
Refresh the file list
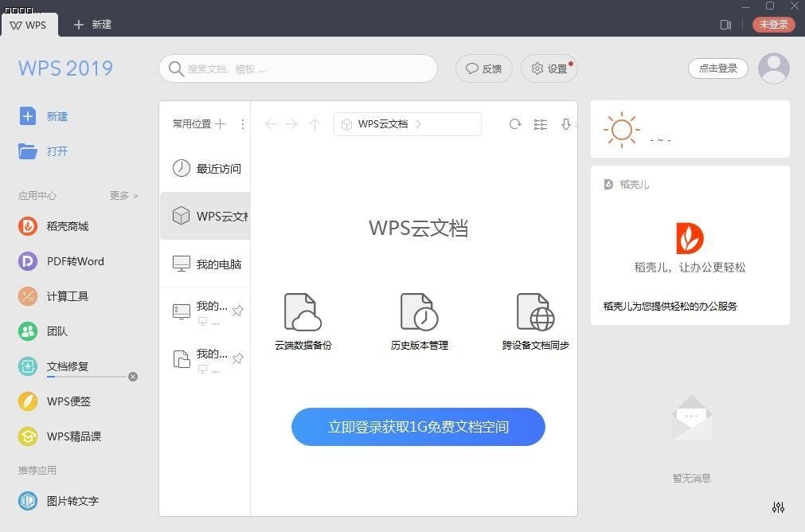click(x=515, y=123)
